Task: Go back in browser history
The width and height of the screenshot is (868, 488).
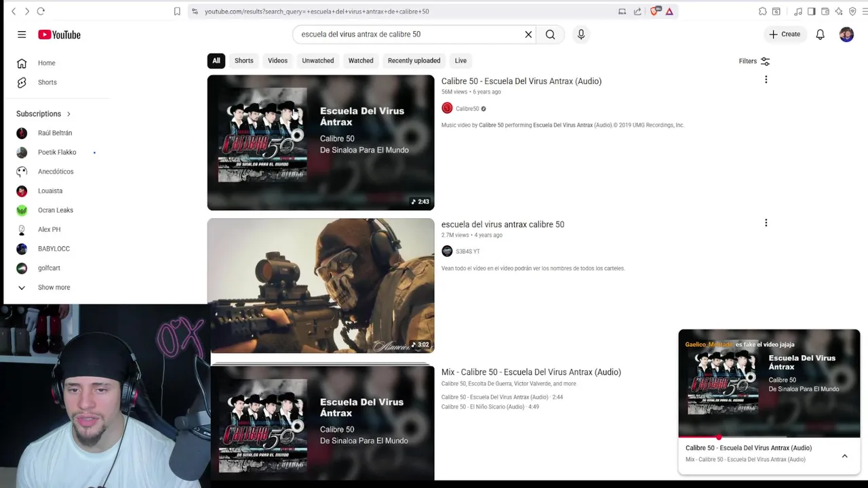Action: 14,12
